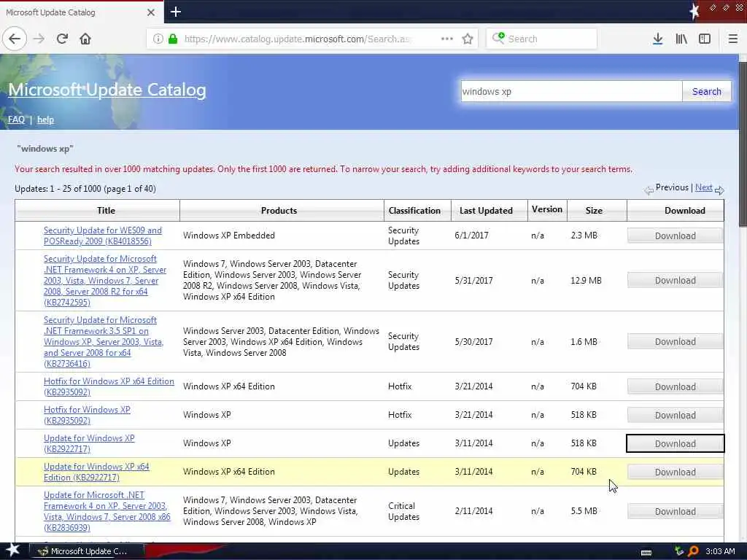Open Hotfix for Windows XP x64 Edition link
This screenshot has width=747, height=560.
point(109,386)
